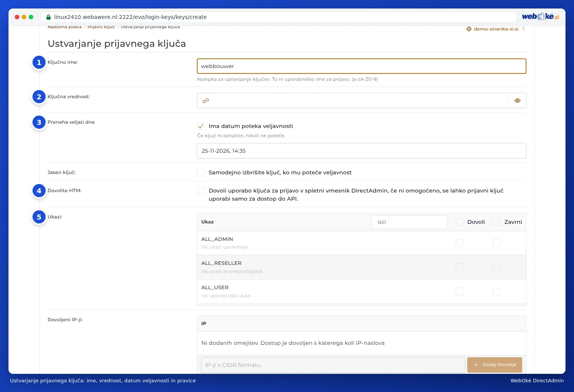574x392 pixels.
Task: Click the 'Nalepka za upravljanje ključev' hint text
Action: (x=287, y=79)
